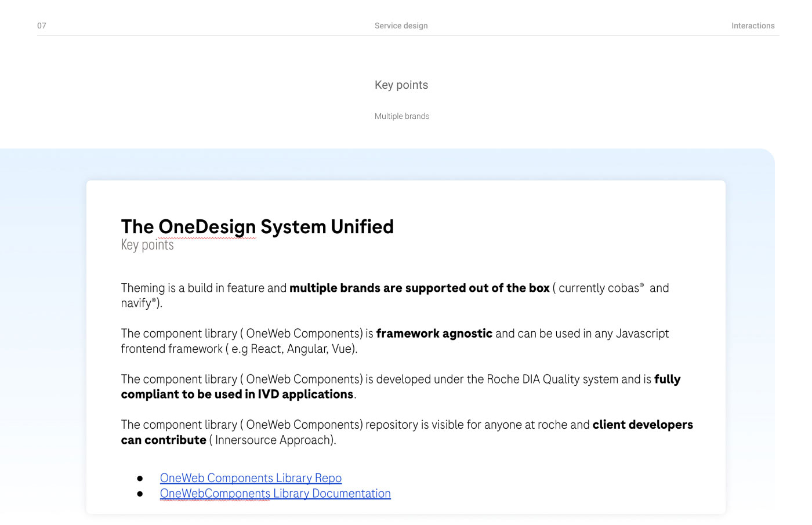
Task: Click 'compliant to be used in IVD applications'
Action: 237,394
